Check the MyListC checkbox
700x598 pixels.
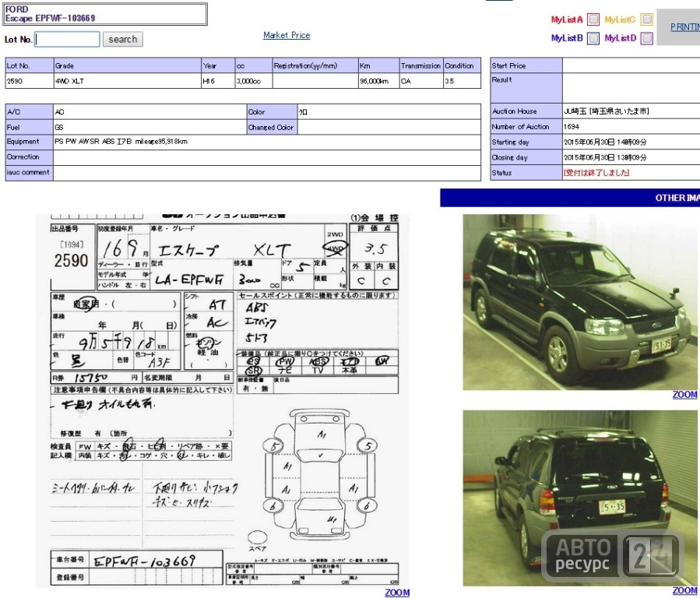tap(647, 19)
